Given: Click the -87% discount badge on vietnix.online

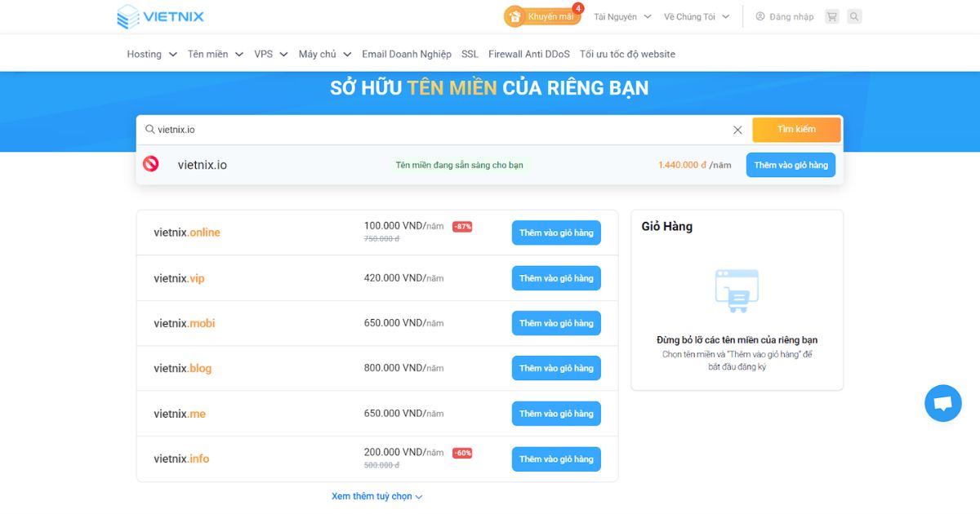Looking at the screenshot, I should [x=462, y=227].
